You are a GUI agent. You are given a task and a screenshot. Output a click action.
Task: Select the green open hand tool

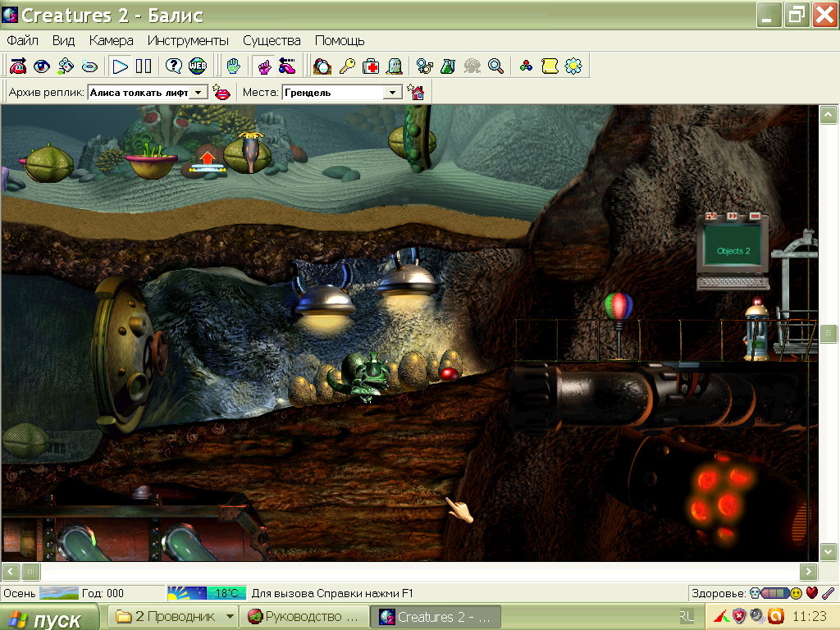click(234, 66)
